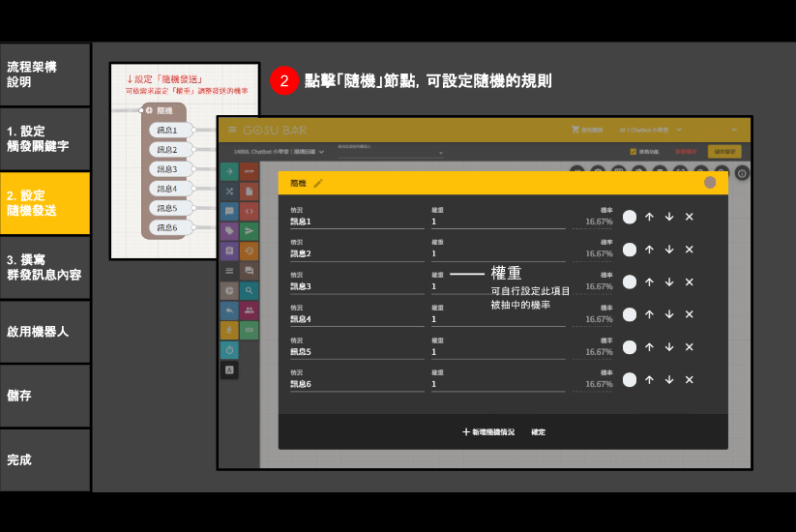
Task: Click 新增隨機情況 to add a case
Action: [x=488, y=432]
